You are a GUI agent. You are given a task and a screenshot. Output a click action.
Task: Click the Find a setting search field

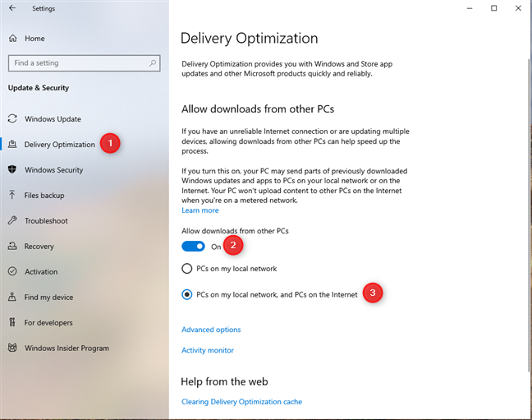(x=84, y=62)
